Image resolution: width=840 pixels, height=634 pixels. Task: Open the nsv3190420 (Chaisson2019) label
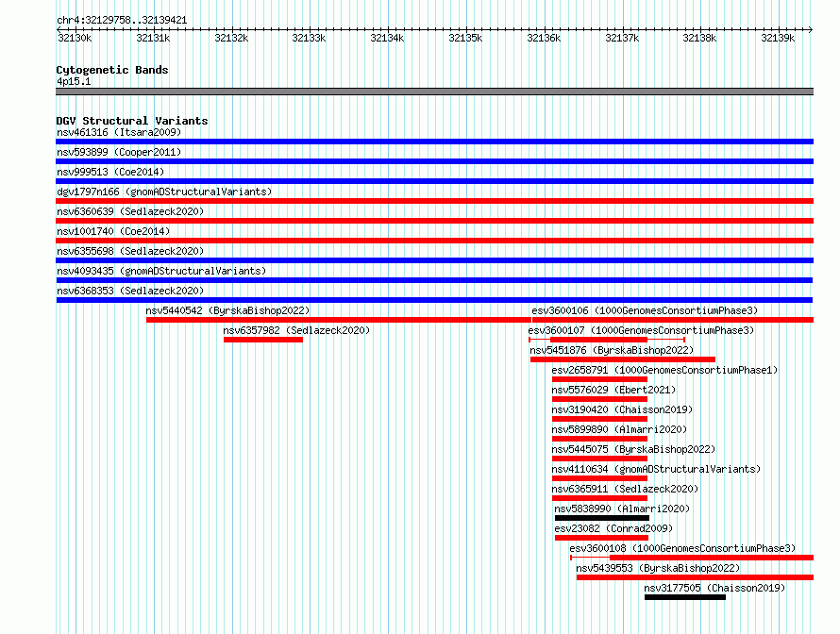click(622, 409)
